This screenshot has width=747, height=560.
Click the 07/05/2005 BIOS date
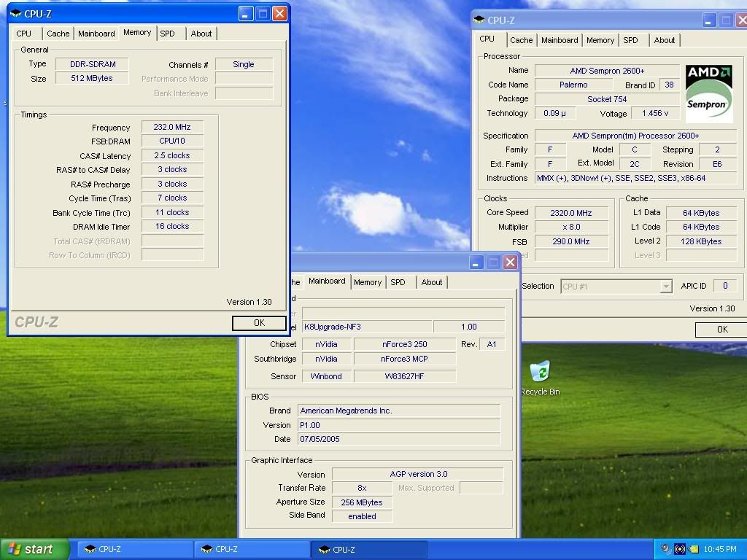coord(399,439)
